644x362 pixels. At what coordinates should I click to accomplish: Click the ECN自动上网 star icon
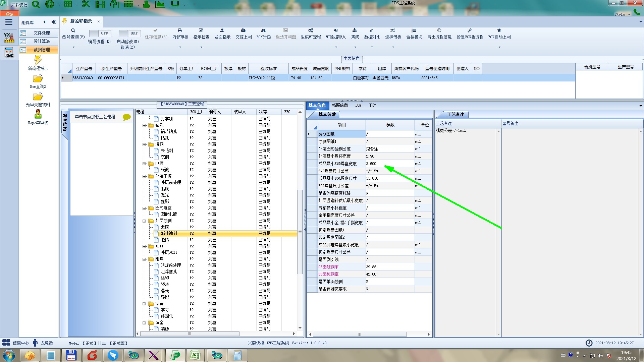499,31
